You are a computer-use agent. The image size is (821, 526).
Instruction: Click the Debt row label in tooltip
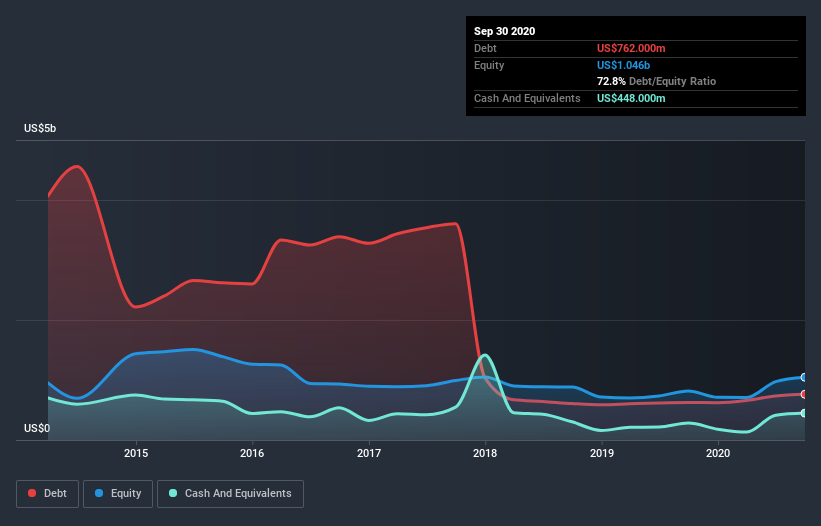485,48
